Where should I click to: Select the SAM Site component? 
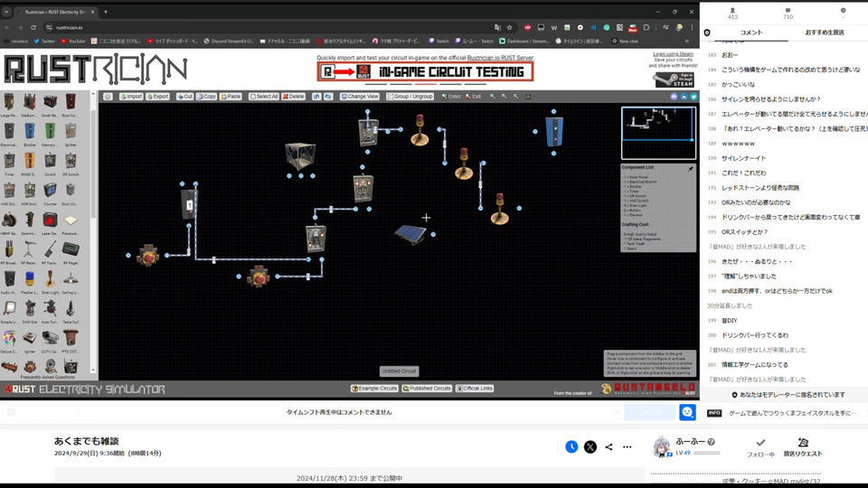pos(29,310)
